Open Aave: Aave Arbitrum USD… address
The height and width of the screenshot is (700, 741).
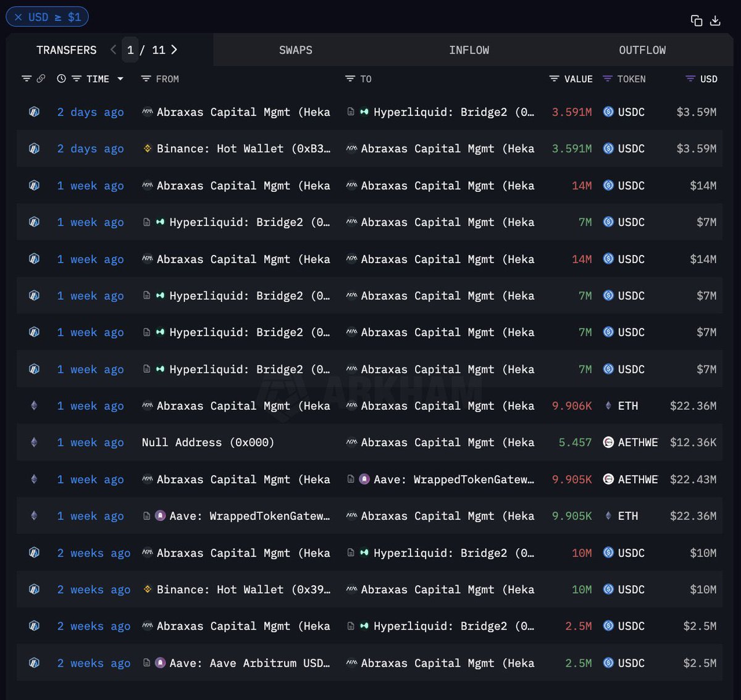coord(249,663)
